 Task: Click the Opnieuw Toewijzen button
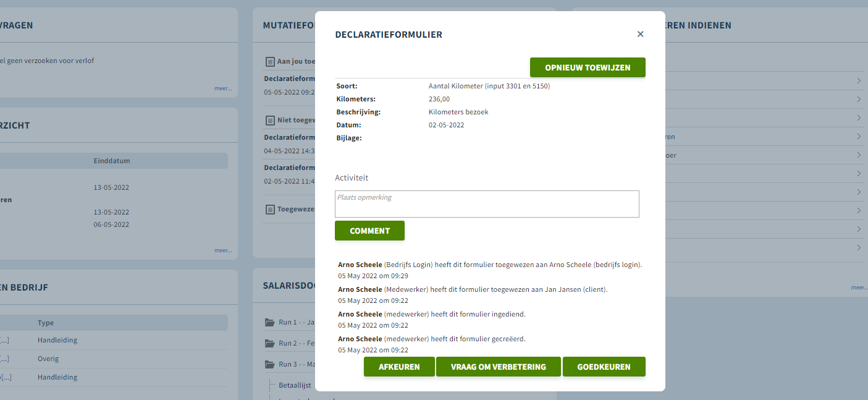pos(588,67)
